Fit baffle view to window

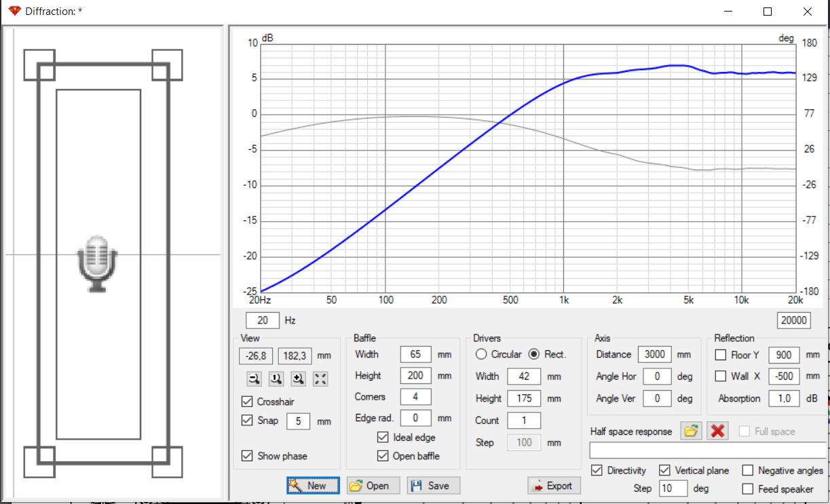[x=320, y=379]
